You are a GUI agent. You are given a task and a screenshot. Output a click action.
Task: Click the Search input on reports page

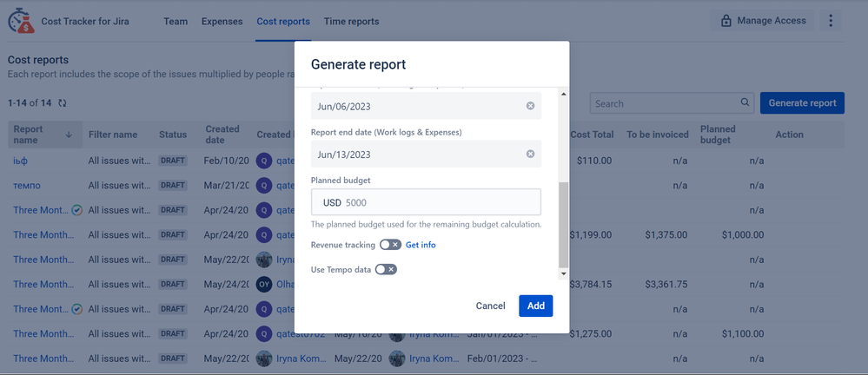672,103
